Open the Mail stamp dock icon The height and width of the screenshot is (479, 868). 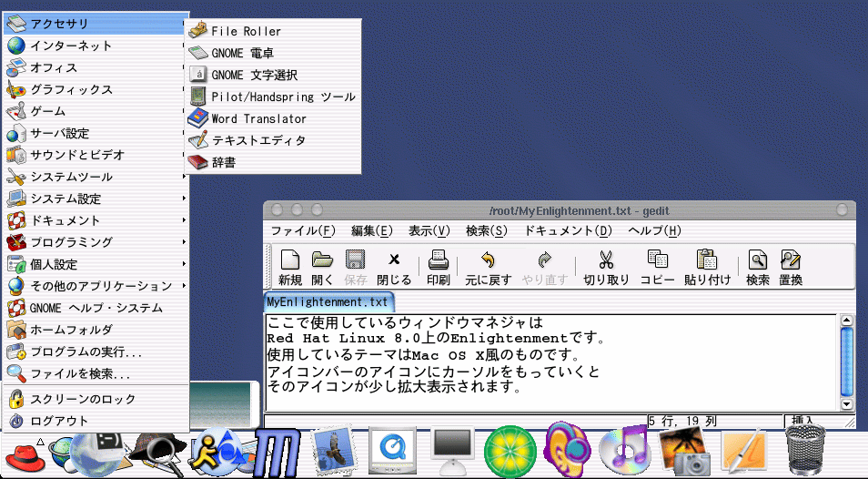[332, 450]
